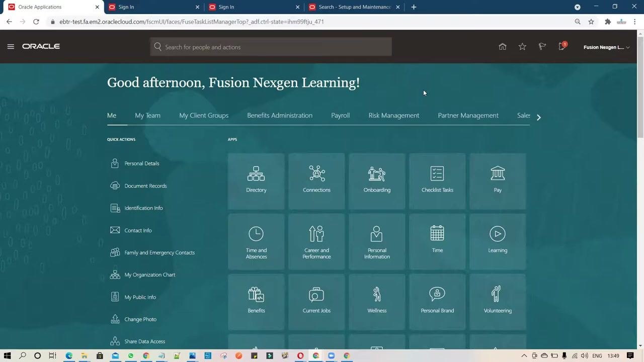Select the Payroll tab
The image size is (644, 362).
click(340, 116)
